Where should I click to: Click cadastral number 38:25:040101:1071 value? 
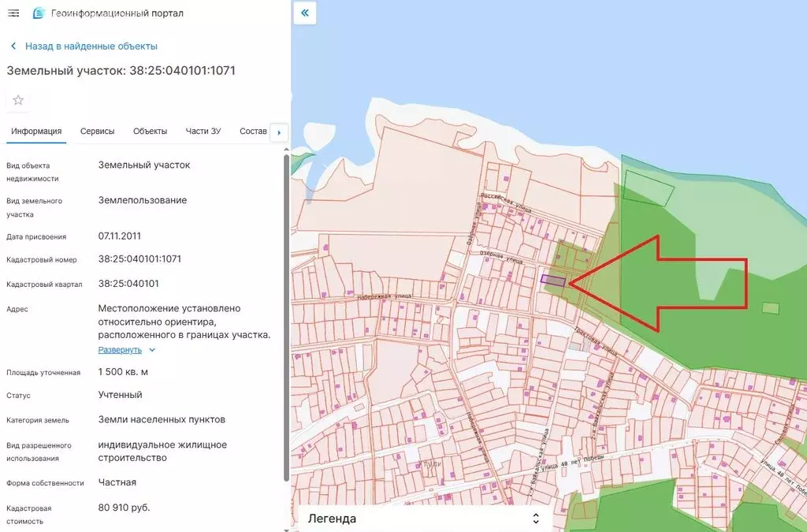(140, 259)
